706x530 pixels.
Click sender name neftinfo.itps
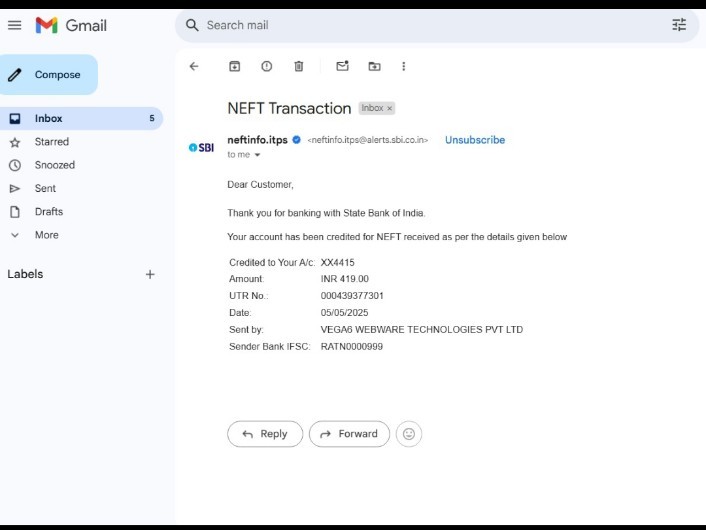tap(257, 140)
